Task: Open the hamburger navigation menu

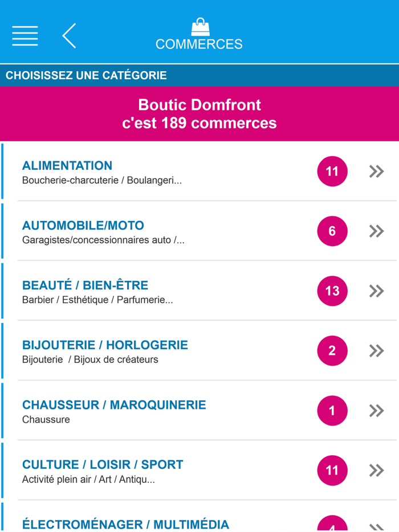Action: (x=24, y=35)
